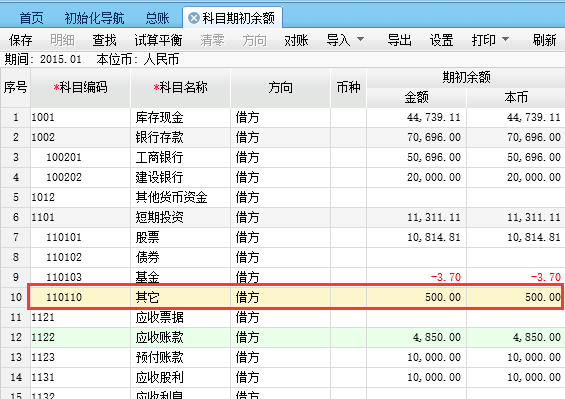Select the 工商银行 name cell
Viewport: 565px width, 399px height.
181,158
